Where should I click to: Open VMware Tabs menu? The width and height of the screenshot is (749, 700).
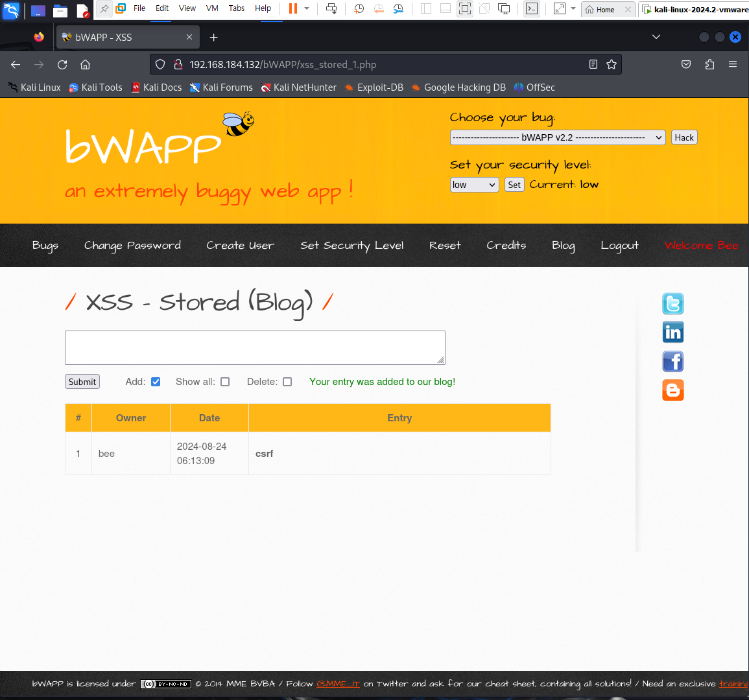click(237, 8)
